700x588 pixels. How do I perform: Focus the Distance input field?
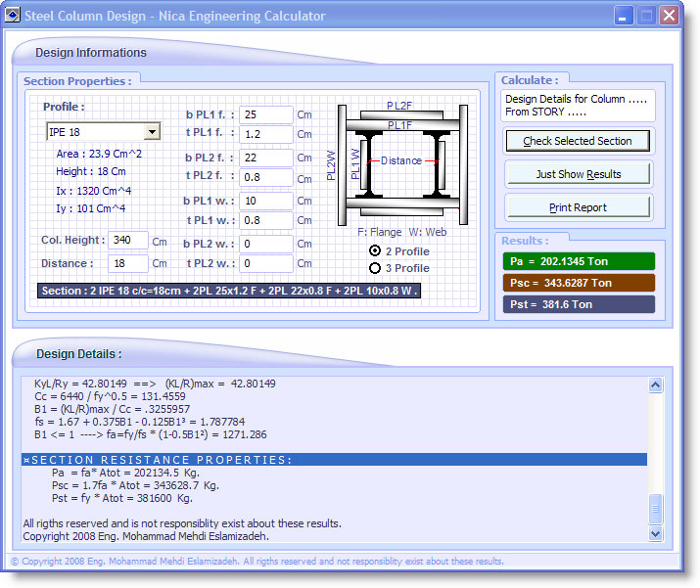pyautogui.click(x=127, y=263)
